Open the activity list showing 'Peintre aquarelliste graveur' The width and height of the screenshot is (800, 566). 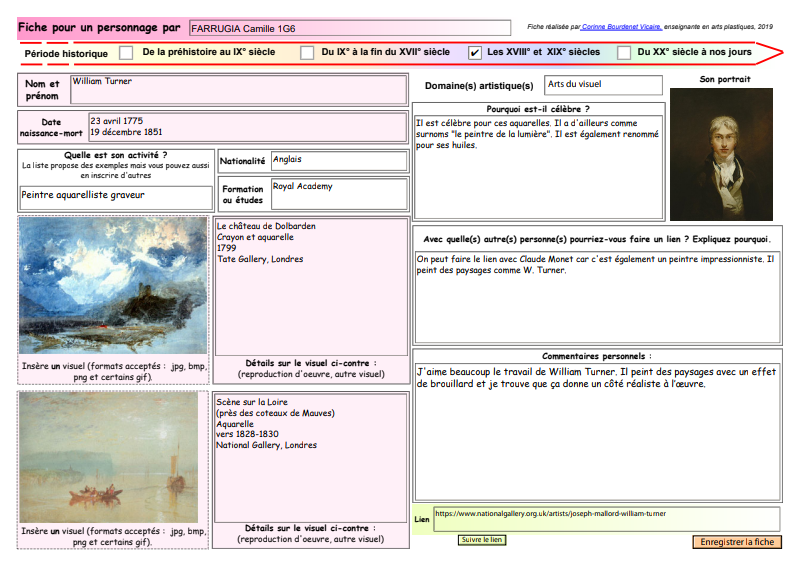[116, 196]
